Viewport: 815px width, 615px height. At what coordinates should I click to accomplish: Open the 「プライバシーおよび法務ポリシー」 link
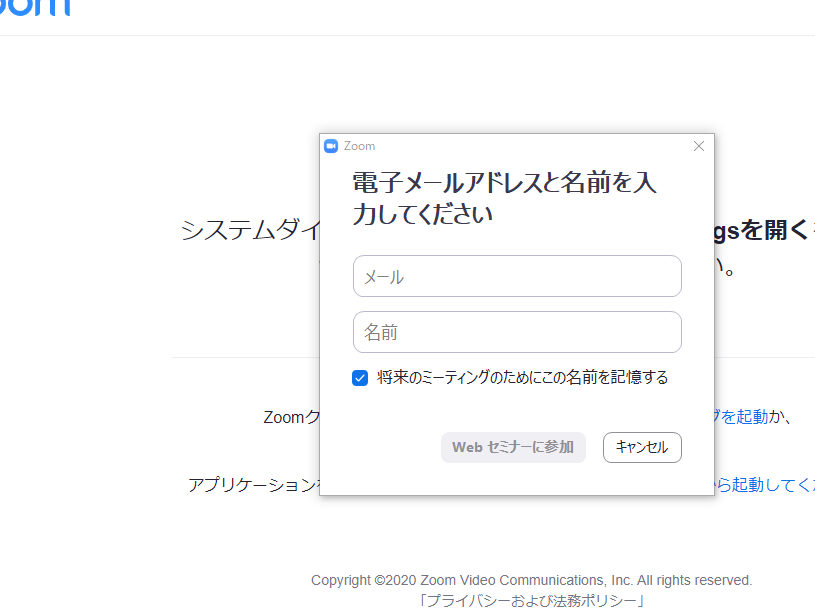click(x=532, y=601)
